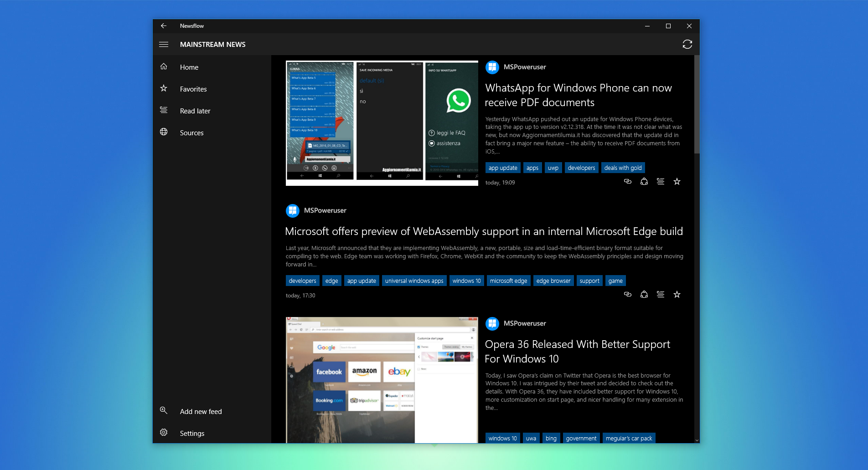Click the 'uwa' tag
This screenshot has height=470, width=868.
(x=531, y=438)
